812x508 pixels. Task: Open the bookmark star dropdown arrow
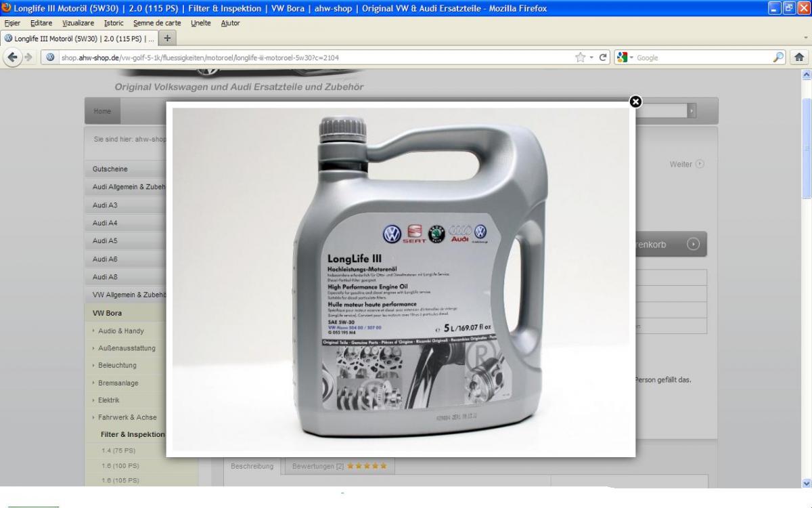(590, 58)
